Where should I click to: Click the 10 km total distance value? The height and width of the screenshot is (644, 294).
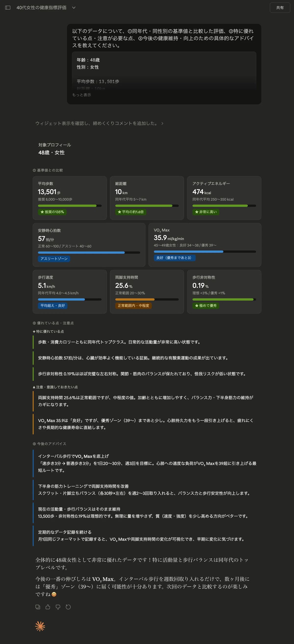pyautogui.click(x=121, y=192)
